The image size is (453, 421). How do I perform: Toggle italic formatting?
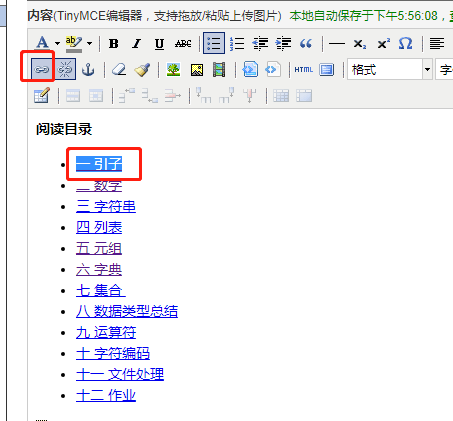pyautogui.click(x=136, y=44)
